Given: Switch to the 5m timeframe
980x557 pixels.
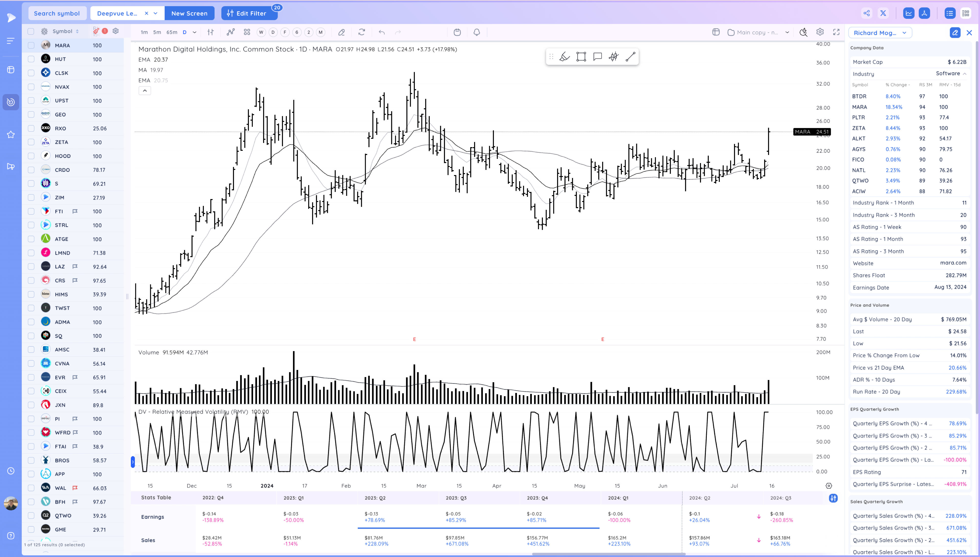Looking at the screenshot, I should coord(157,32).
